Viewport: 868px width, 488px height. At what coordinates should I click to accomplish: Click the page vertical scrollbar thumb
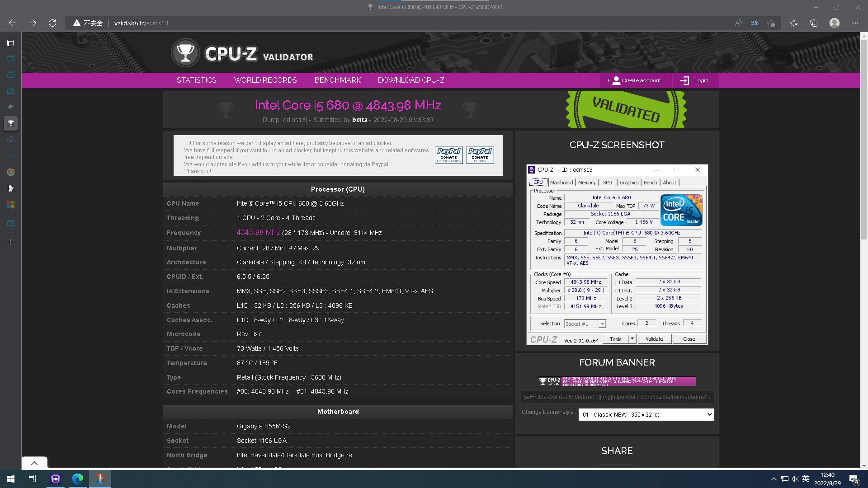point(864,140)
